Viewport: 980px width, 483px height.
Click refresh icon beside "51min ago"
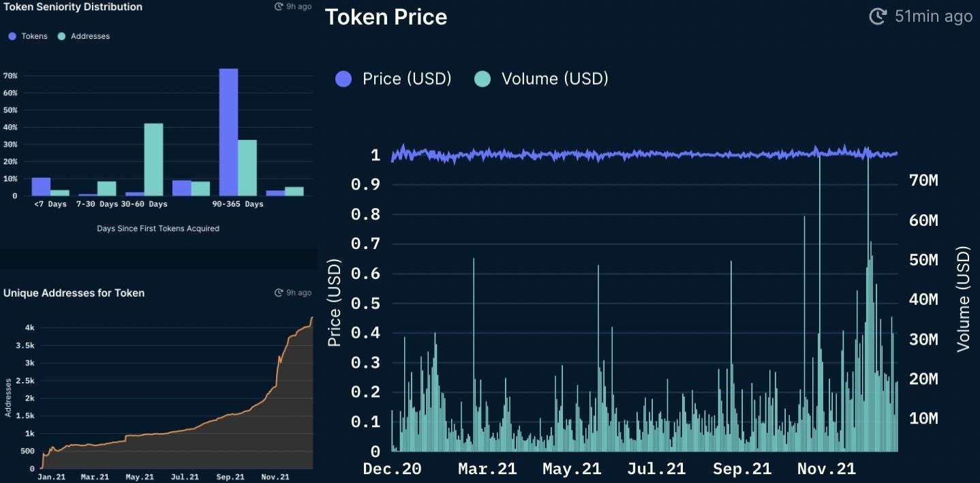coord(878,16)
